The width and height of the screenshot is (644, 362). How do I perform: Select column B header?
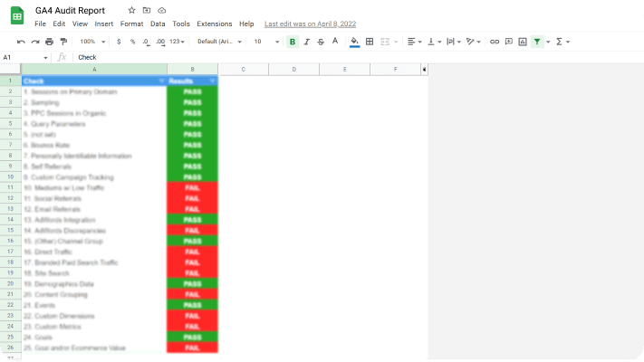tap(192, 70)
